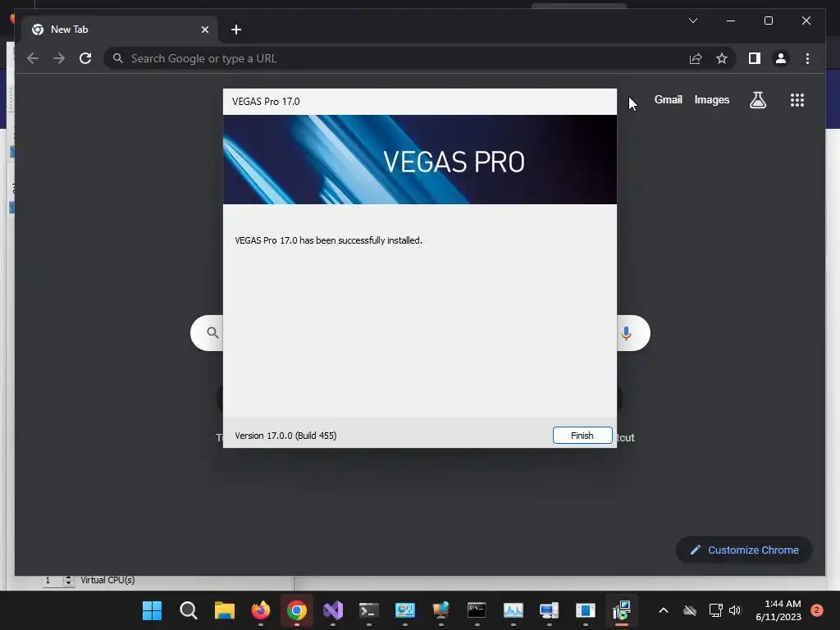Select the New Tab tab
Viewport: 840px width, 630px height.
[120, 30]
